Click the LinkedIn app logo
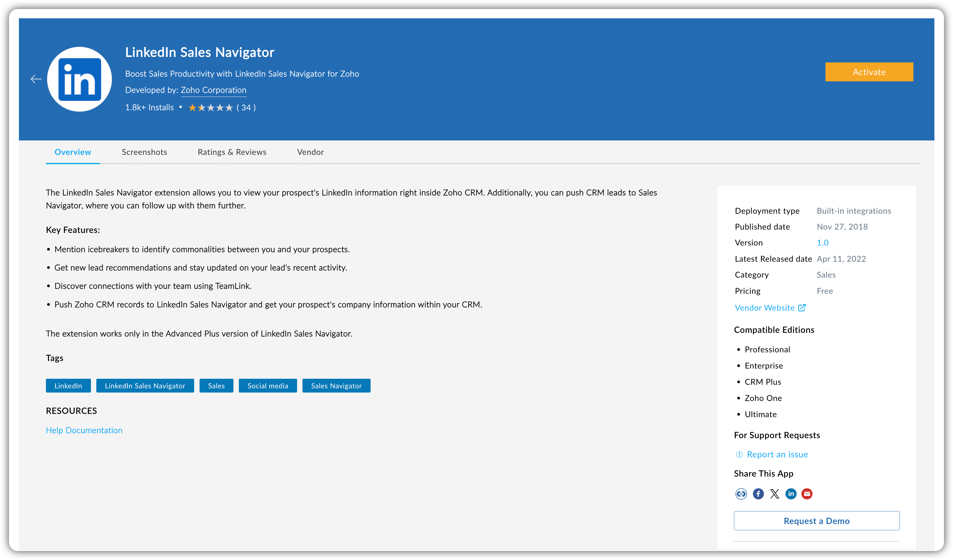Image resolution: width=953 pixels, height=560 pixels. point(80,79)
